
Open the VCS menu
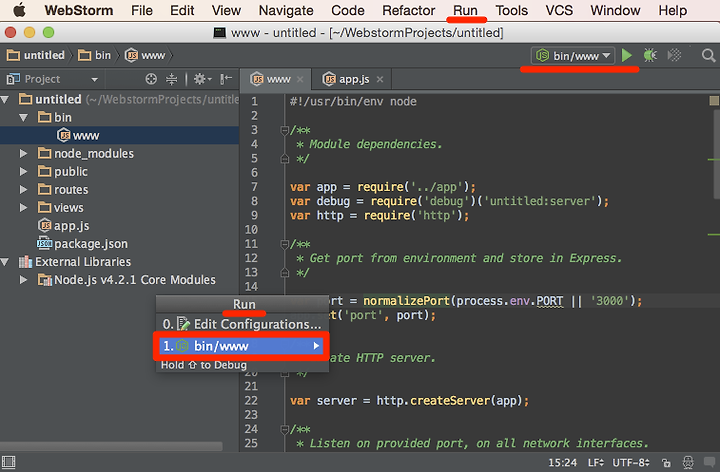[x=559, y=10]
